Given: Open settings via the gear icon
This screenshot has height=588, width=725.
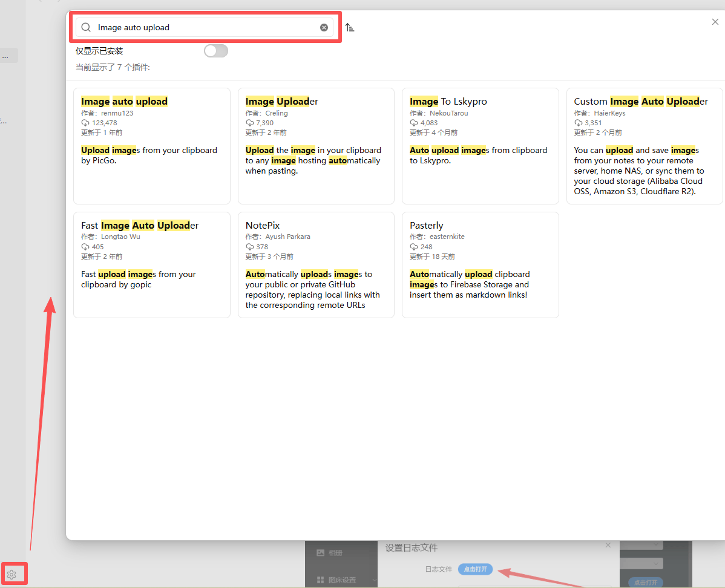Looking at the screenshot, I should click(x=11, y=574).
